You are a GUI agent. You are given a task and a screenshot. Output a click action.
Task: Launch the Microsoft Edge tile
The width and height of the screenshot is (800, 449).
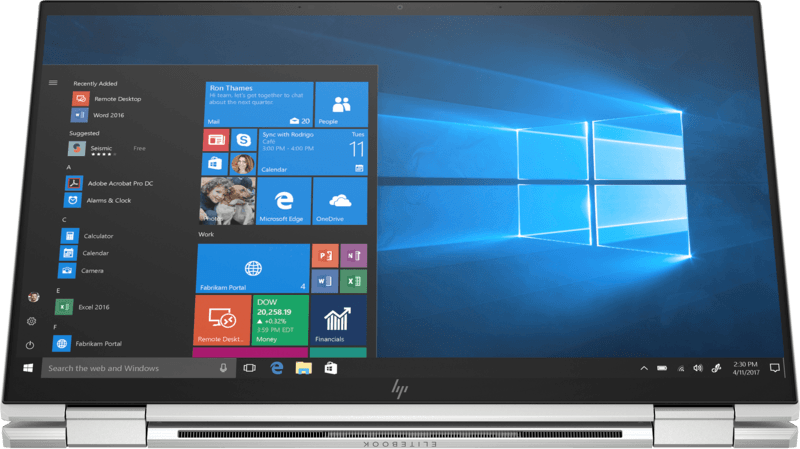(x=283, y=201)
